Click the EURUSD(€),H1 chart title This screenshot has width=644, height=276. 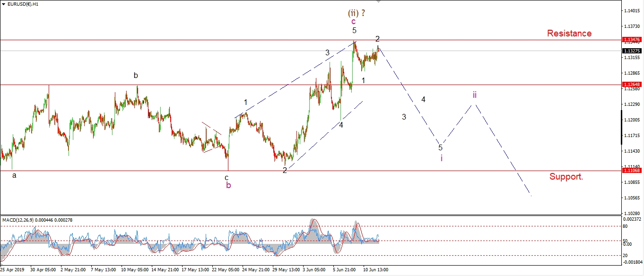(23, 4)
